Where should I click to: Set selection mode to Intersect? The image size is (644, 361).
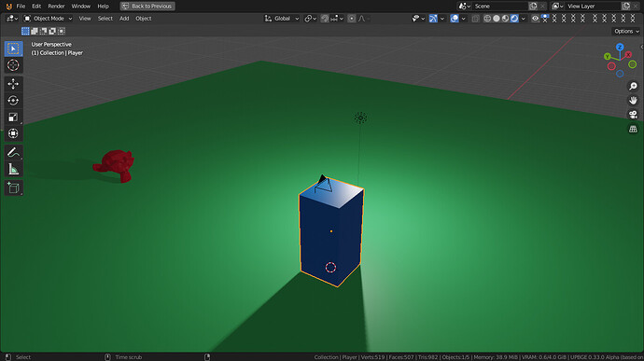62,31
